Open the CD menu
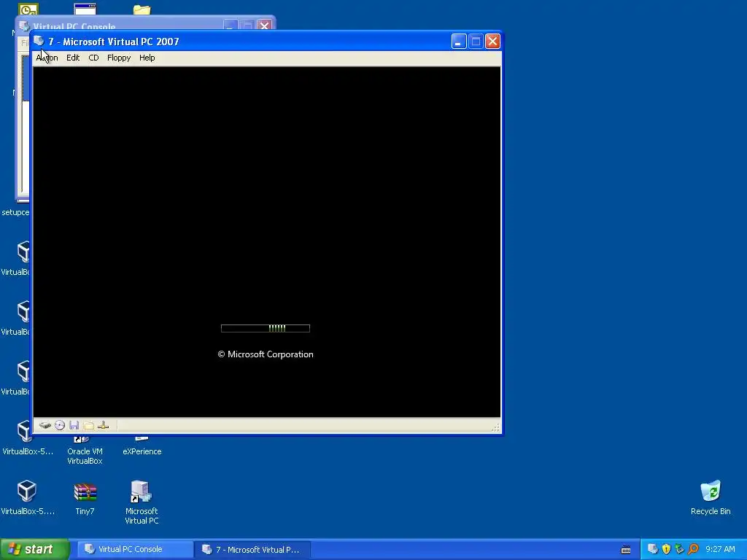 click(x=93, y=58)
